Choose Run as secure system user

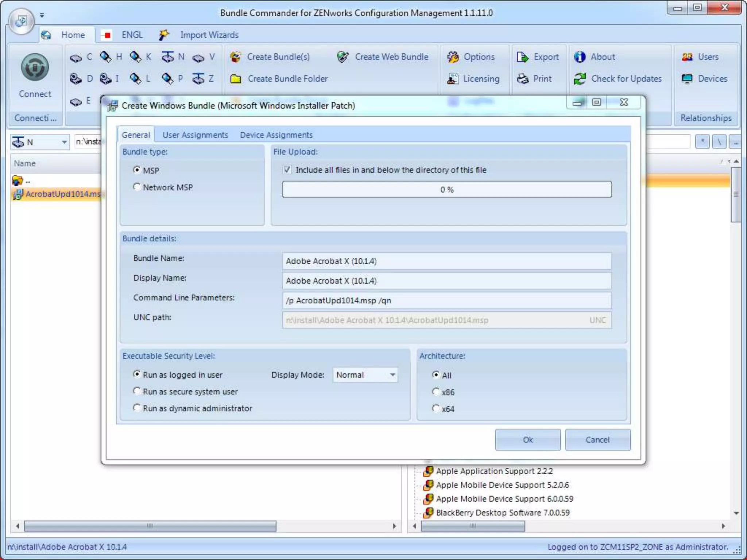pos(137,391)
